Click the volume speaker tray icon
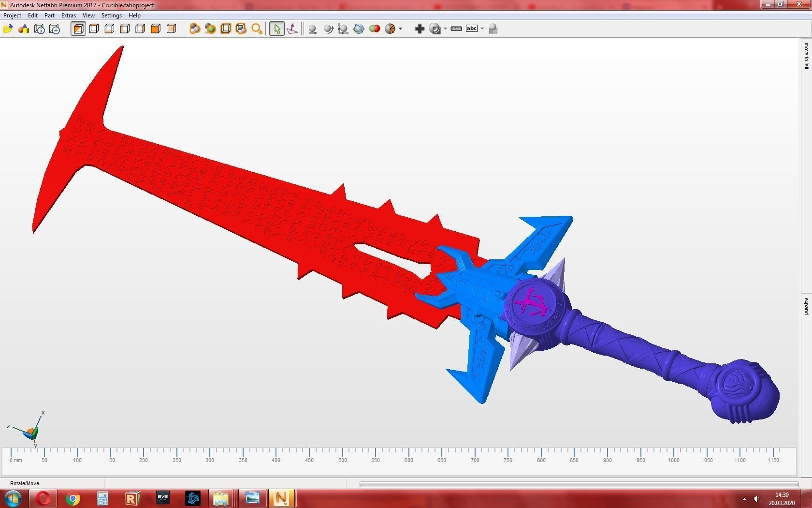 pyautogui.click(x=756, y=499)
